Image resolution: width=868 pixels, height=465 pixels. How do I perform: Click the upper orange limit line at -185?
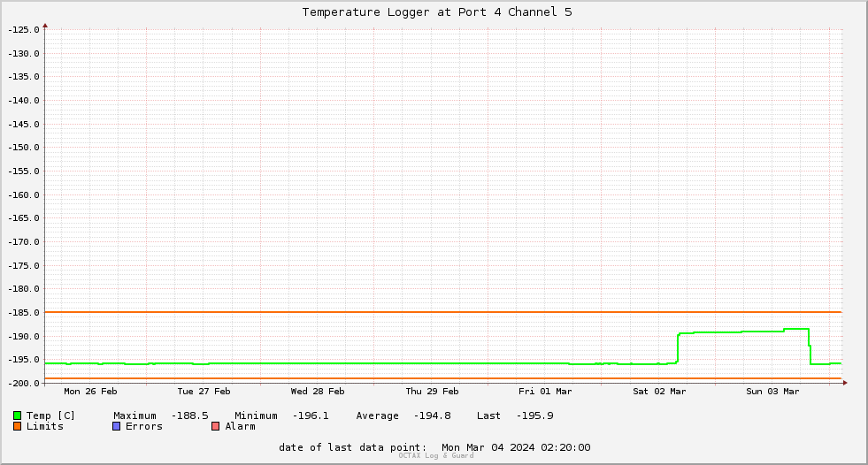[443, 312]
